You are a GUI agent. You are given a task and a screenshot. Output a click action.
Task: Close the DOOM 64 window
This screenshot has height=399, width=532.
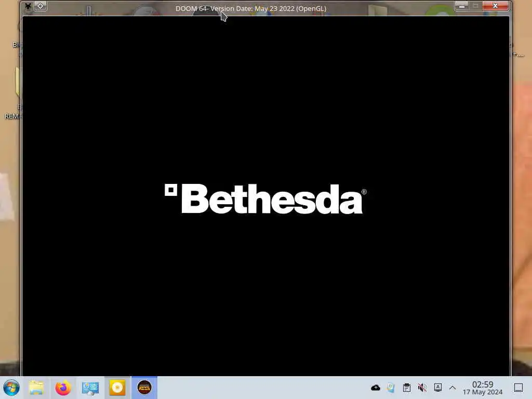495,6
